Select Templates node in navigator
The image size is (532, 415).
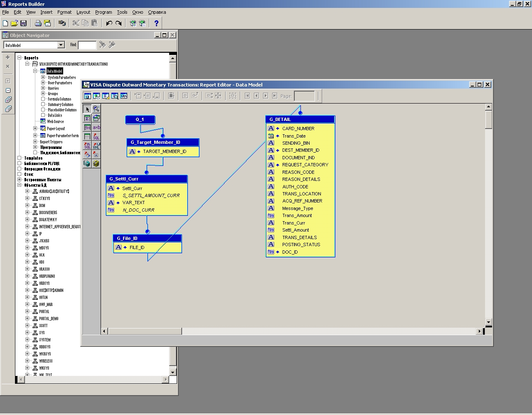click(33, 158)
